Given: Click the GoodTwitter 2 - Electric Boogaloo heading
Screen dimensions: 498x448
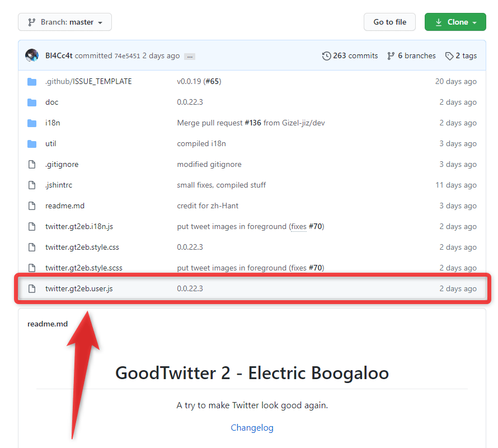Looking at the screenshot, I should 252,372.
